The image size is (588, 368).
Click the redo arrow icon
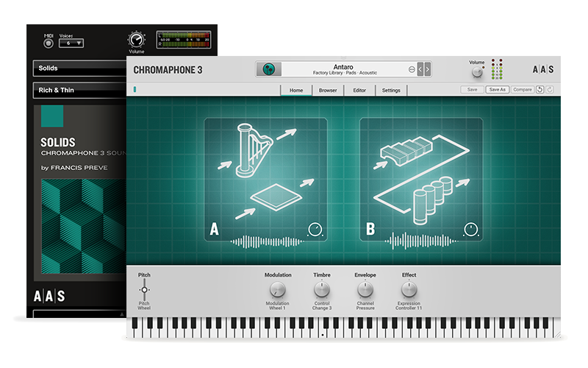coord(549,90)
